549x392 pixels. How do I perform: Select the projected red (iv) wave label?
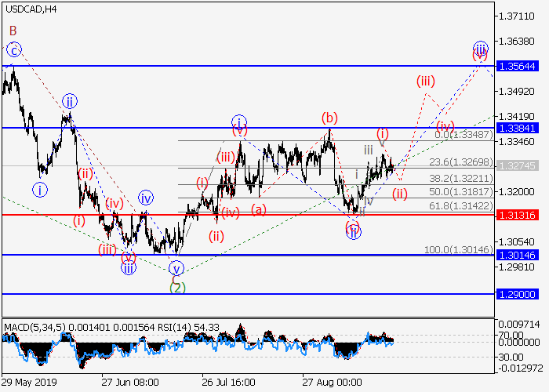coord(445,125)
